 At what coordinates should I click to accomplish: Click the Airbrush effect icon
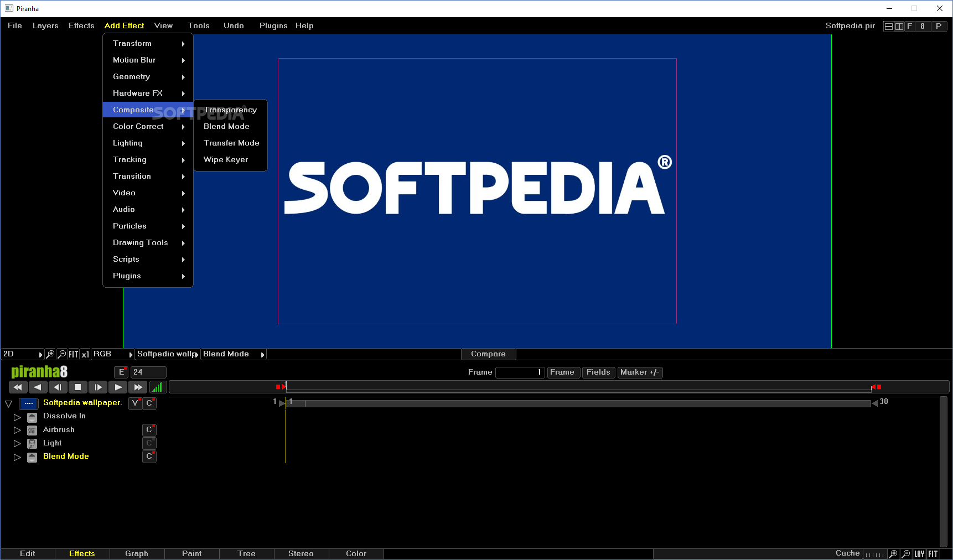(x=32, y=431)
